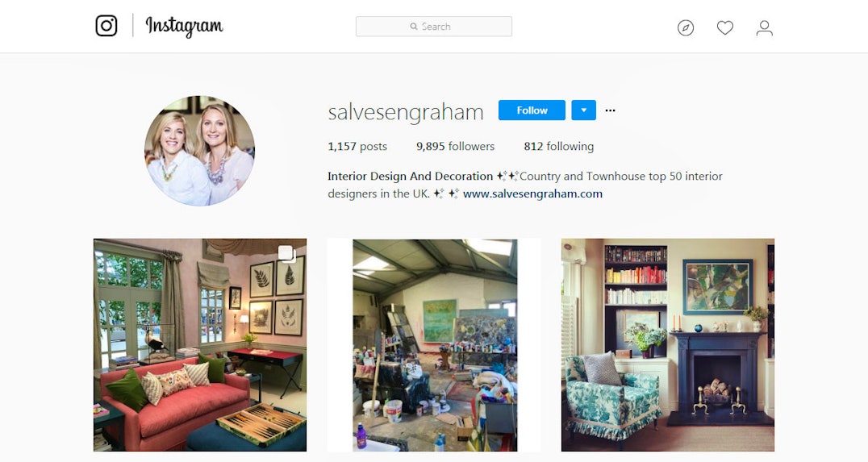
Task: Click the Instagram wordmark logo
Action: click(x=184, y=26)
